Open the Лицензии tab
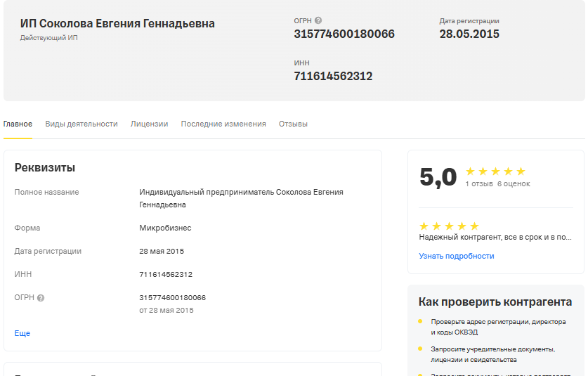Screen dimensions: 588x376 tap(149, 124)
